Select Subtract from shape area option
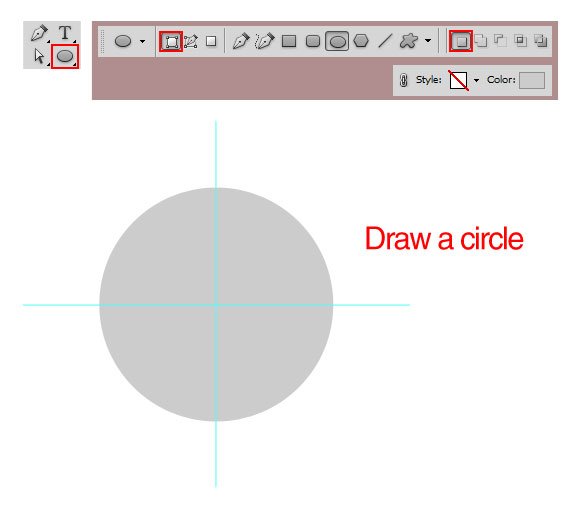 500,40
